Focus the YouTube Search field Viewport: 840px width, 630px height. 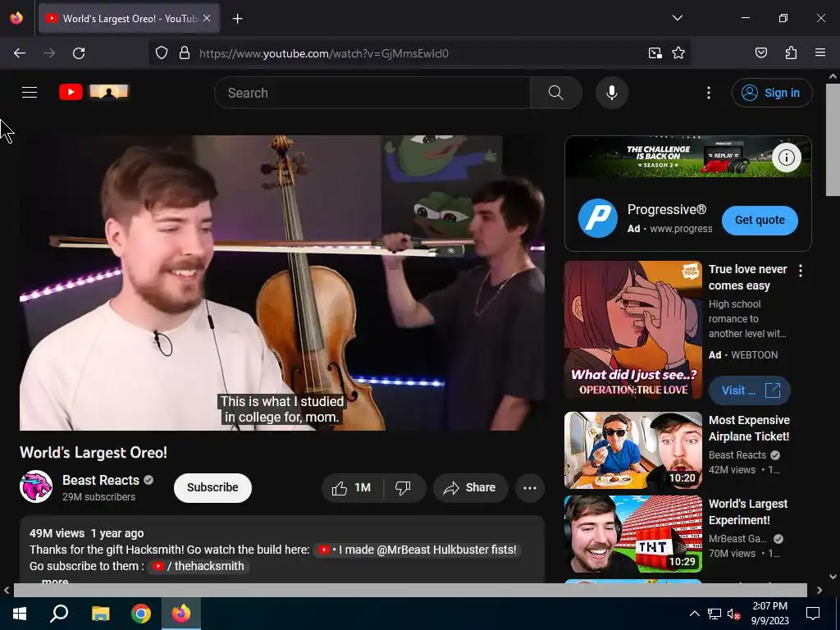(372, 93)
